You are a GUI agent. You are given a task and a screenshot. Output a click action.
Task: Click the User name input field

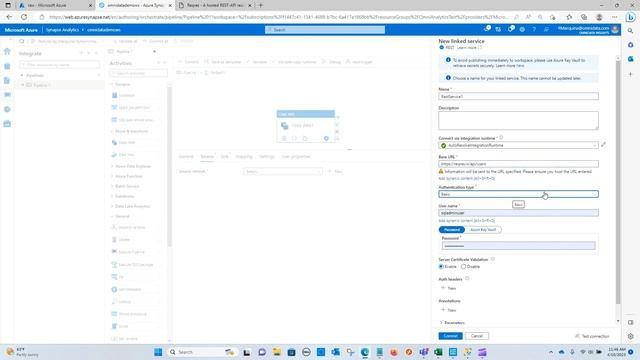pos(518,213)
